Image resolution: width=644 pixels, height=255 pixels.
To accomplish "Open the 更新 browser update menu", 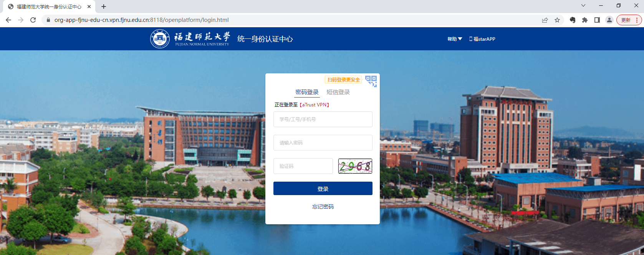I will pyautogui.click(x=629, y=20).
